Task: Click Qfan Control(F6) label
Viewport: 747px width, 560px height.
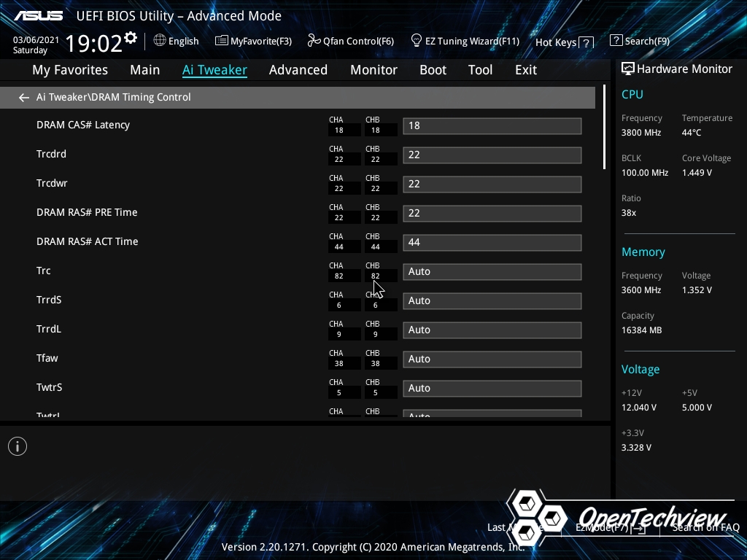Action: point(358,42)
